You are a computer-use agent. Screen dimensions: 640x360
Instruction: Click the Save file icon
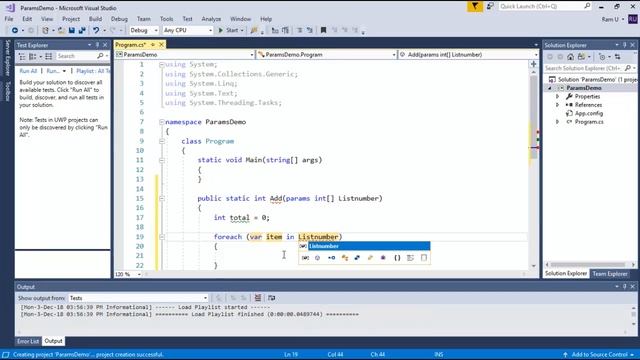72,30
